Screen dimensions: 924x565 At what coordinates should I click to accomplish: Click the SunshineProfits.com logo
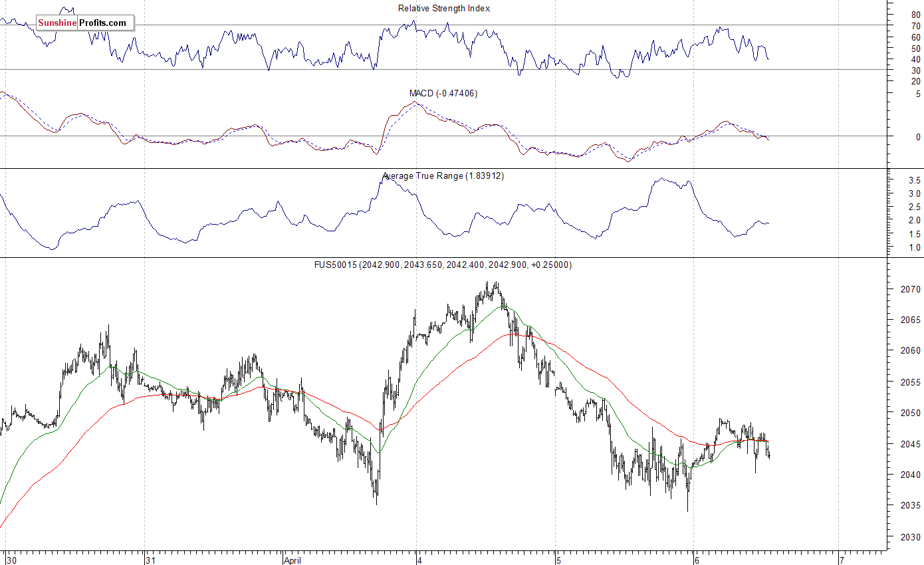point(85,23)
